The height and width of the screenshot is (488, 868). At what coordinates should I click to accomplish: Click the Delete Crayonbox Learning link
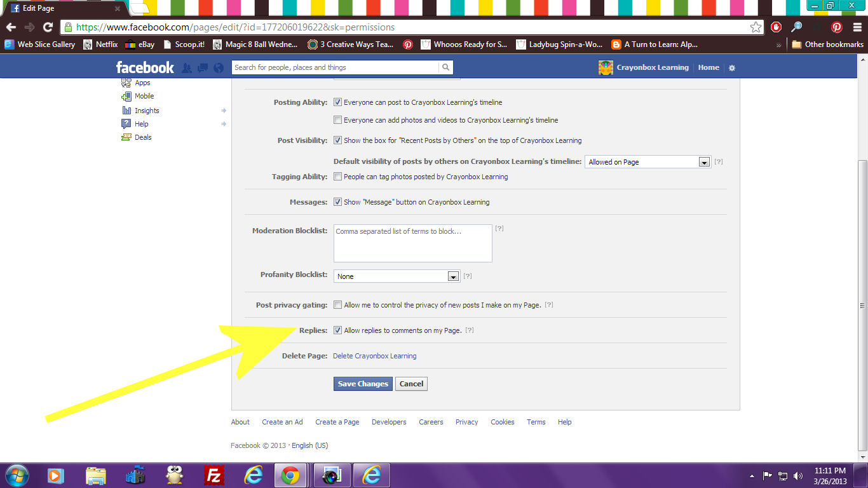(375, 356)
